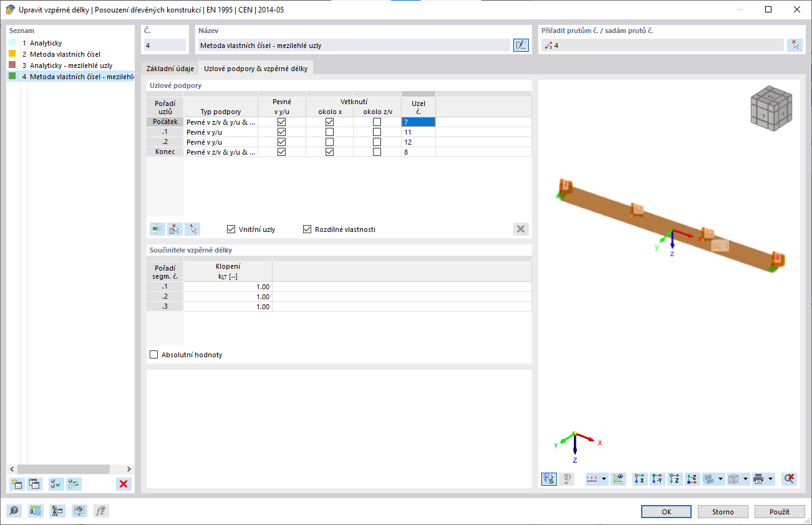Set view in Z direction

[674, 479]
